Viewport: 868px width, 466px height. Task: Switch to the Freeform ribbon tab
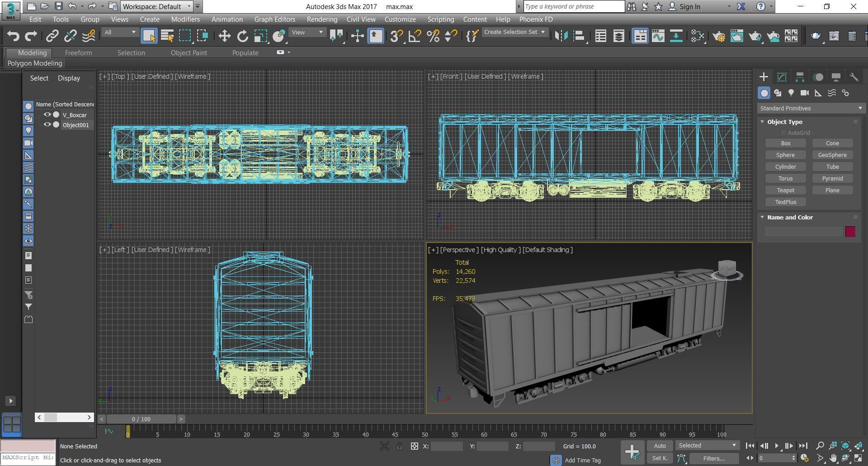[78, 53]
